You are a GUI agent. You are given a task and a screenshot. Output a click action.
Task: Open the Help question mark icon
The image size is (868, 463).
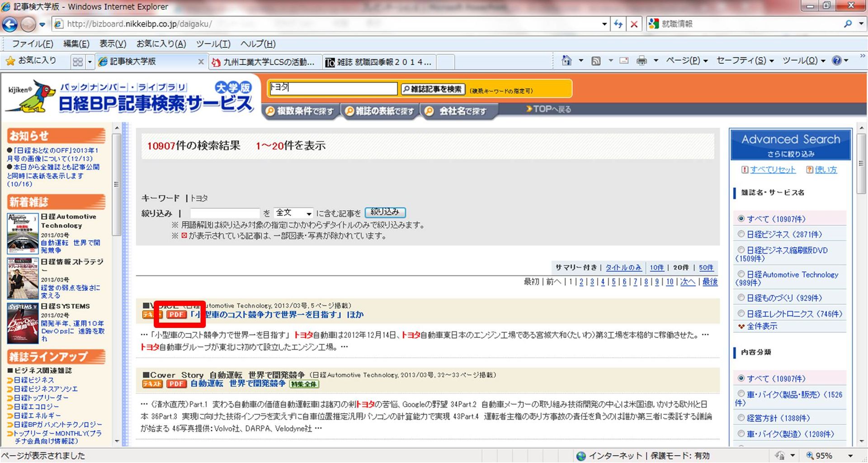[x=837, y=61]
